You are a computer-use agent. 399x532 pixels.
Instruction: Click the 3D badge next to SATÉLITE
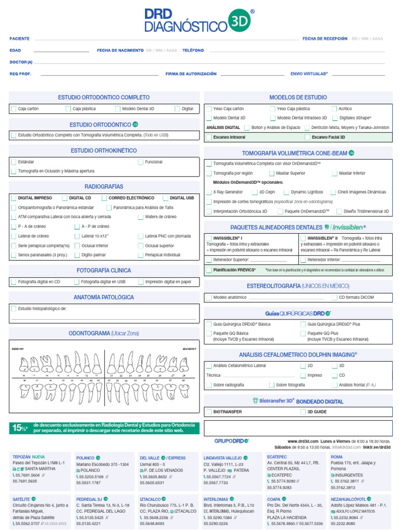pos(34,499)
